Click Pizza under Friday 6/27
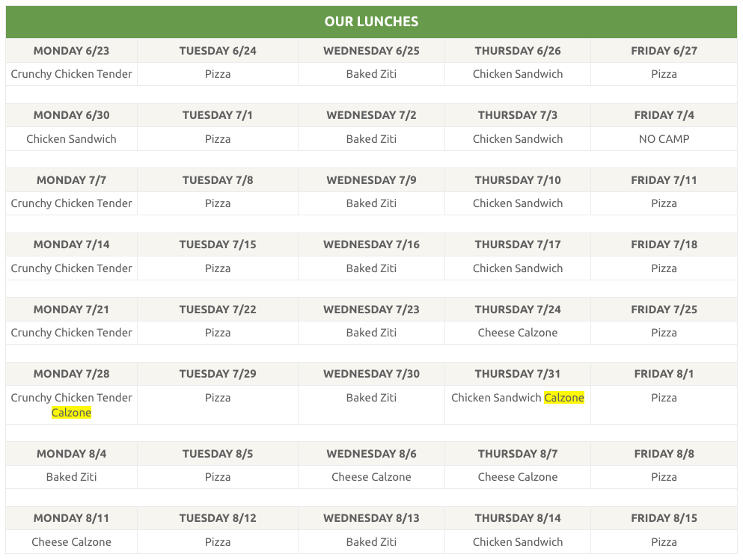This screenshot has width=743, height=560. (664, 74)
